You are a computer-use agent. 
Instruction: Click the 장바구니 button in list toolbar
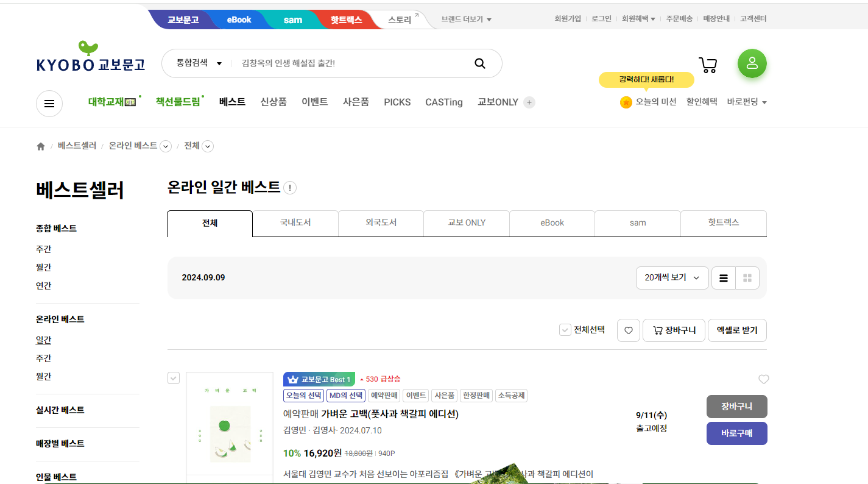tap(674, 330)
